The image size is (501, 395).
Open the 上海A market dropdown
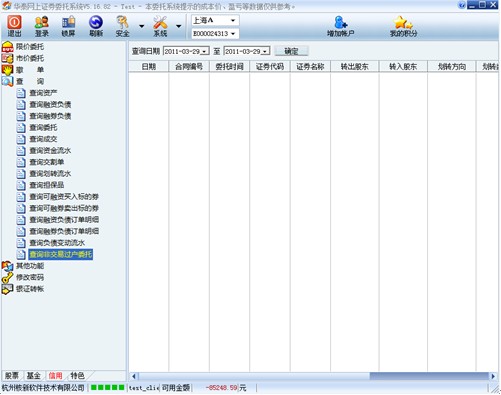pos(233,20)
